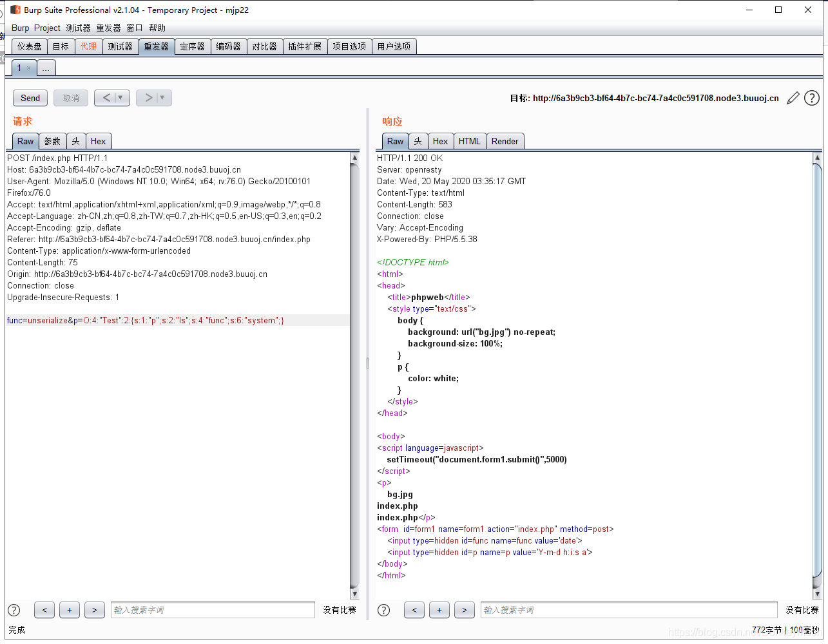Click the target URL text
828x644 pixels.
tap(656, 99)
